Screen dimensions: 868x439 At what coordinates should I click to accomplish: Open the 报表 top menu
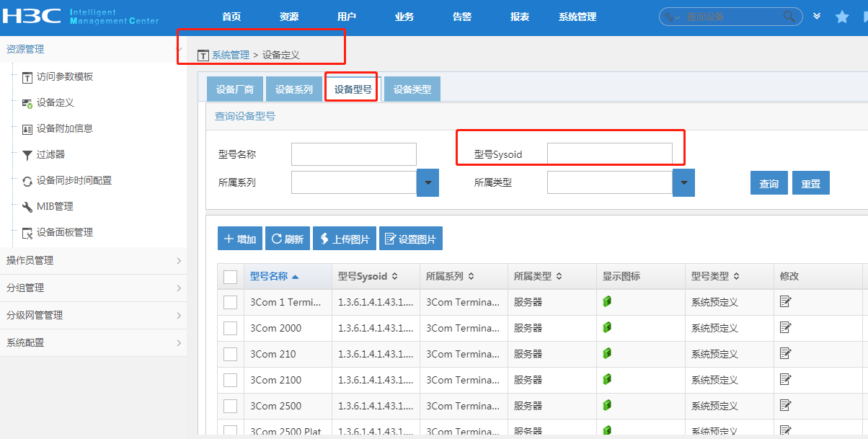pyautogui.click(x=520, y=17)
